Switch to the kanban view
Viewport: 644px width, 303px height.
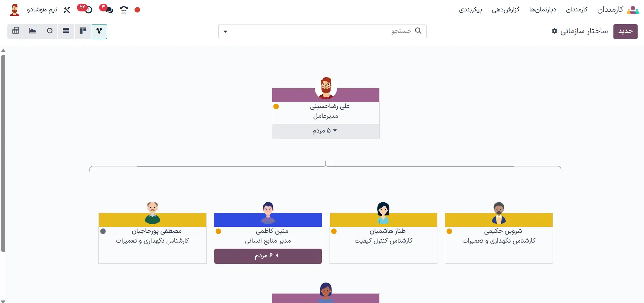tap(83, 31)
